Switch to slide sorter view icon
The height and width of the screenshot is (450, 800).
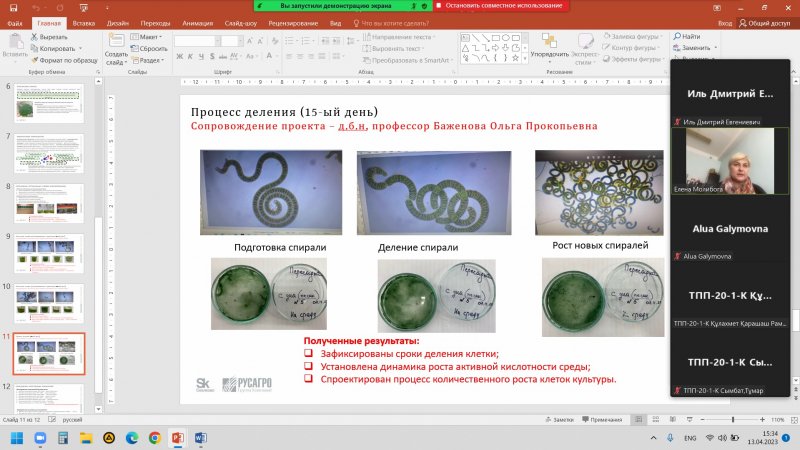coord(656,419)
